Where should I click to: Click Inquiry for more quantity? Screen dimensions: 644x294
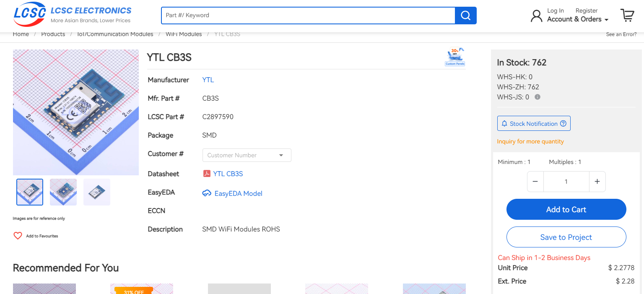tap(530, 141)
